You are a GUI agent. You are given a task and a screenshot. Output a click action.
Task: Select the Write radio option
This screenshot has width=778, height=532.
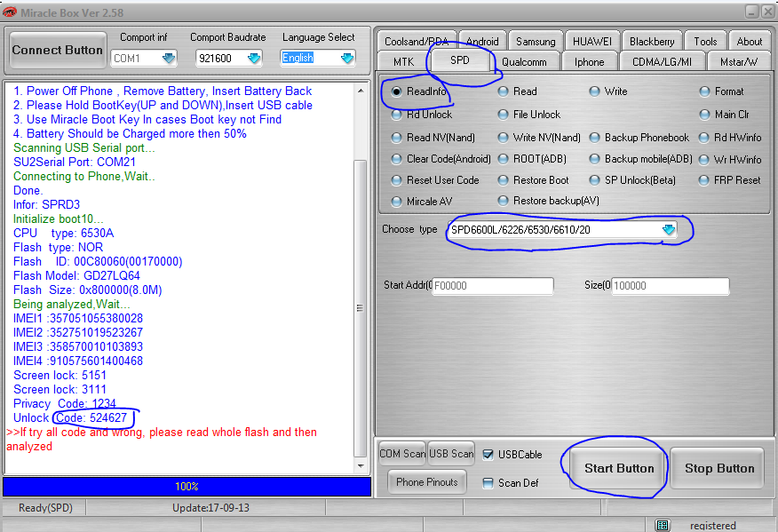click(594, 91)
